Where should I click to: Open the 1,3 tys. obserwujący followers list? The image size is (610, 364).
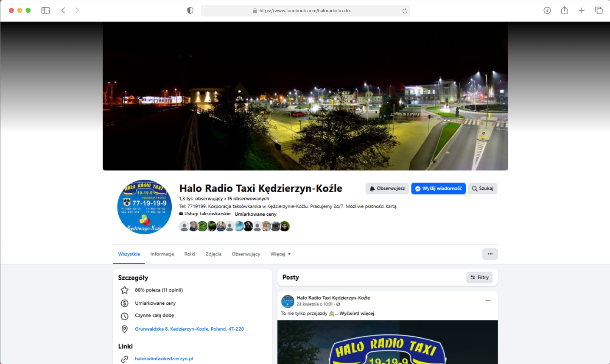point(201,198)
